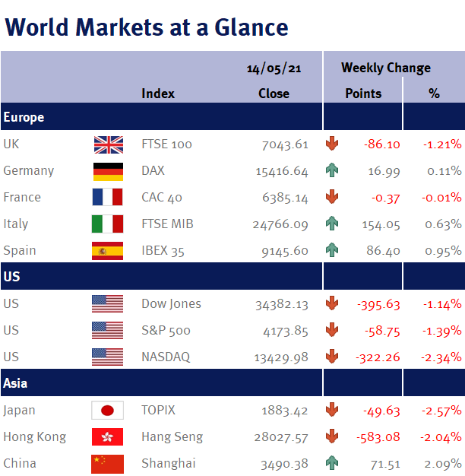
Task: Click the France tricolour flag icon
Action: pyautogui.click(x=107, y=197)
